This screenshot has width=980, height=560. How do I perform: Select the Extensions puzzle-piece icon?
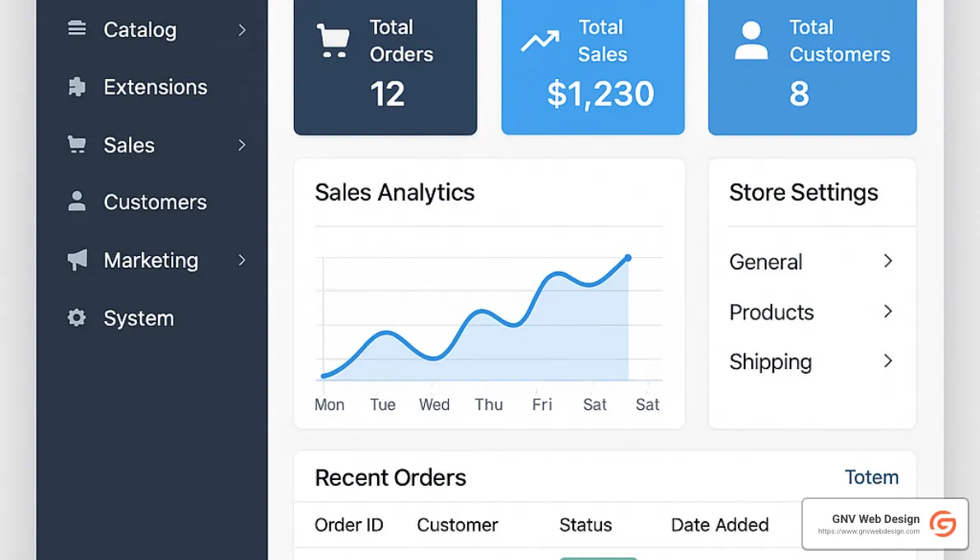tap(77, 86)
